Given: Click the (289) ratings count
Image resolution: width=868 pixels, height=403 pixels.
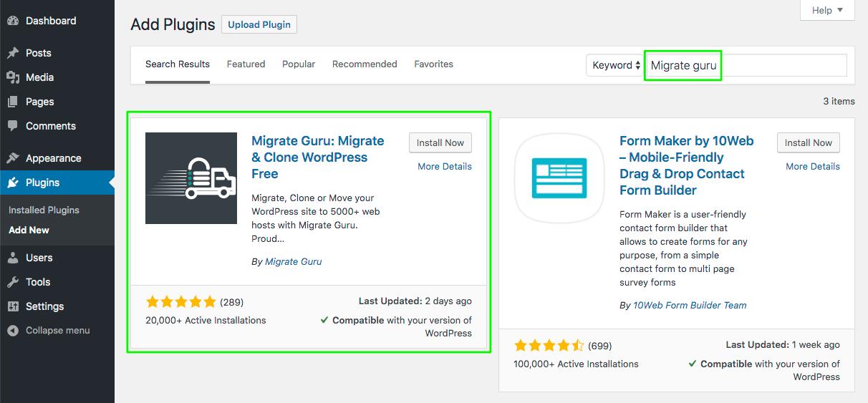Looking at the screenshot, I should [x=232, y=302].
